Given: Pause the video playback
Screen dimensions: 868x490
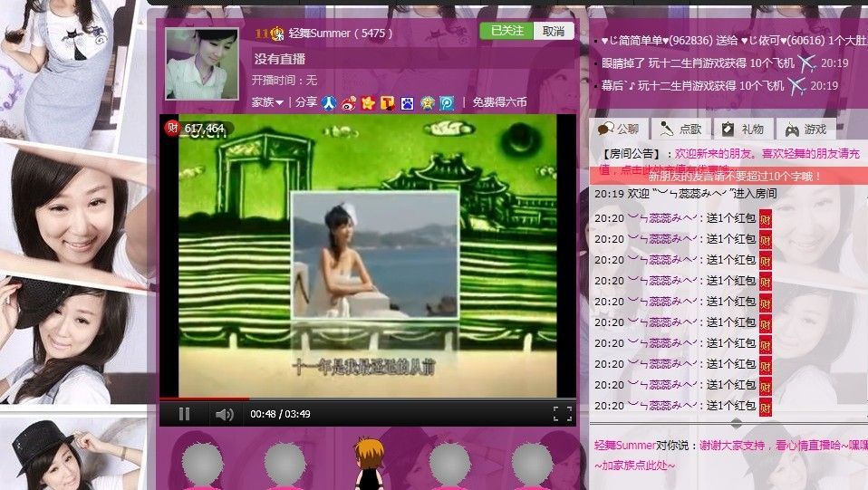Looking at the screenshot, I should point(184,414).
